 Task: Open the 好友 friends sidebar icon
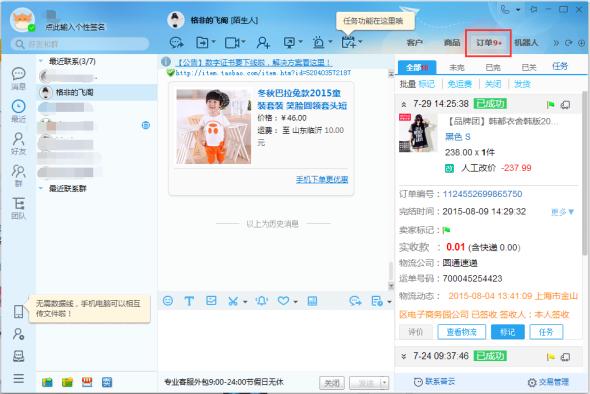(x=18, y=143)
